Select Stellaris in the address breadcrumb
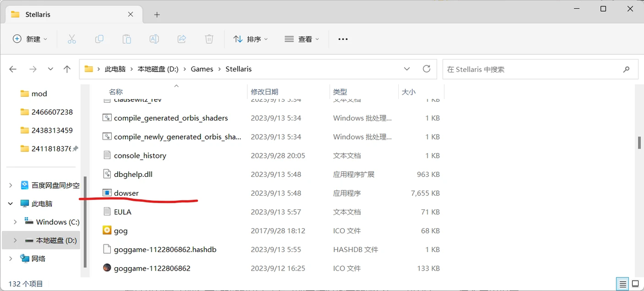This screenshot has width=644, height=291. (239, 69)
